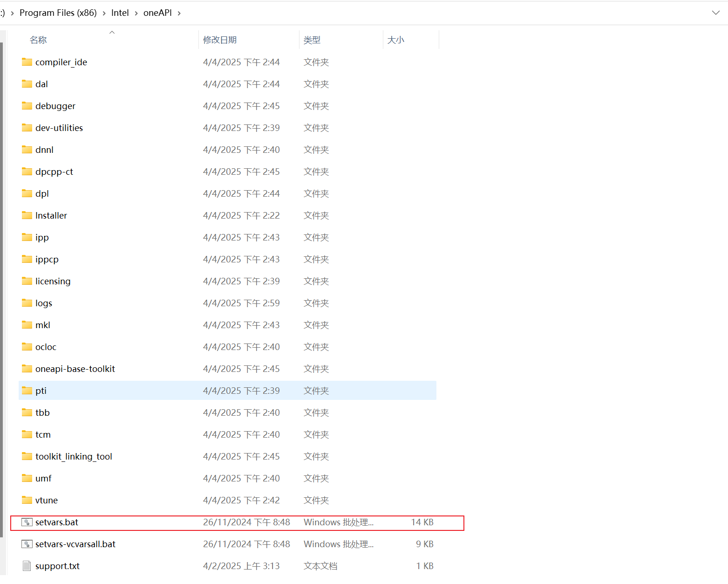This screenshot has height=584, width=728.
Task: Click the dpcpp-ct folder name
Action: click(54, 172)
